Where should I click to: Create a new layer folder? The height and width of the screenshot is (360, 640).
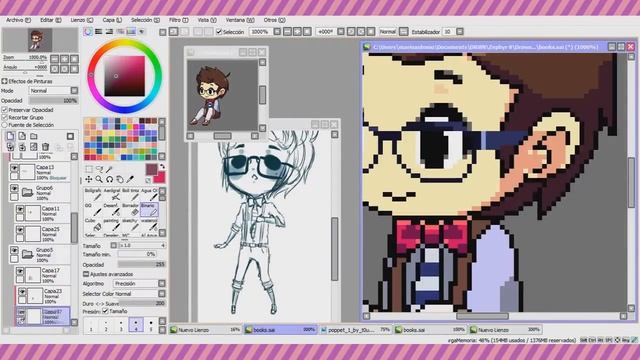(x=34, y=136)
